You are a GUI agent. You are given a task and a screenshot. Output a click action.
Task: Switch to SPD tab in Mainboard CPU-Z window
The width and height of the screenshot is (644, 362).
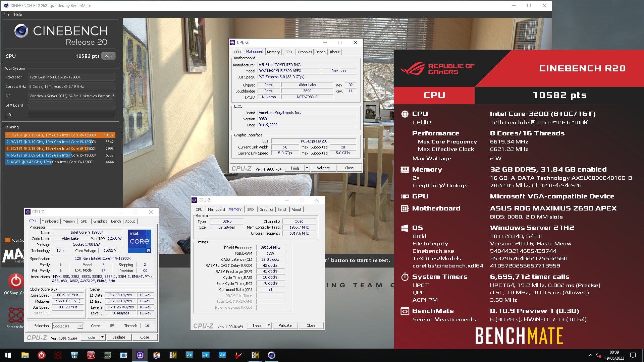click(x=289, y=52)
